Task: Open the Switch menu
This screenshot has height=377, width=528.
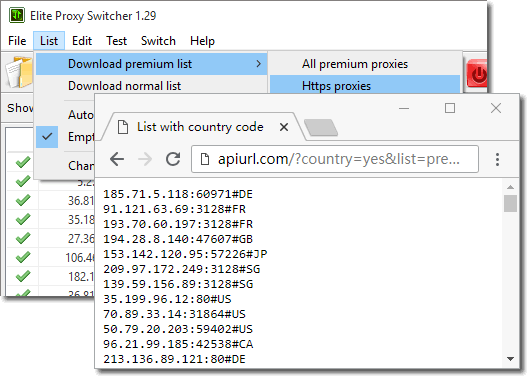Action: click(158, 41)
